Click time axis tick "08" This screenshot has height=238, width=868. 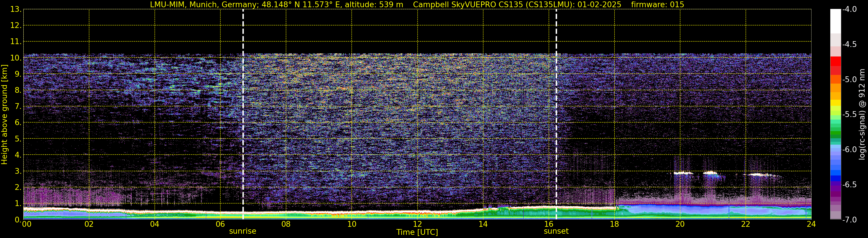tap(286, 224)
